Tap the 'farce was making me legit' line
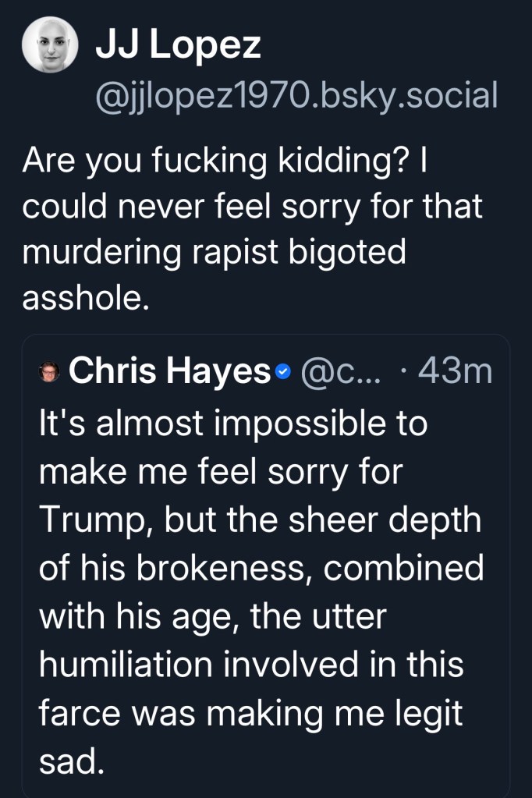This screenshot has height=798, width=532. pos(250,713)
